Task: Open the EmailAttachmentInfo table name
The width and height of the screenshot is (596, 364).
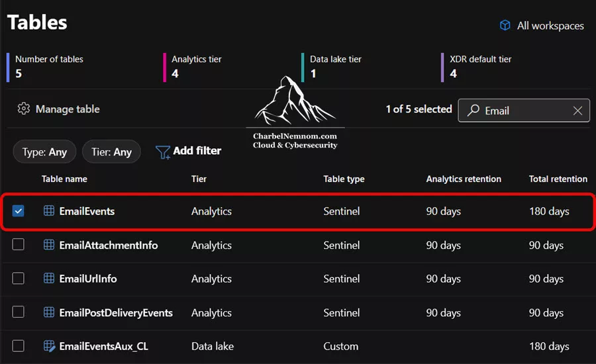Action: tap(109, 245)
